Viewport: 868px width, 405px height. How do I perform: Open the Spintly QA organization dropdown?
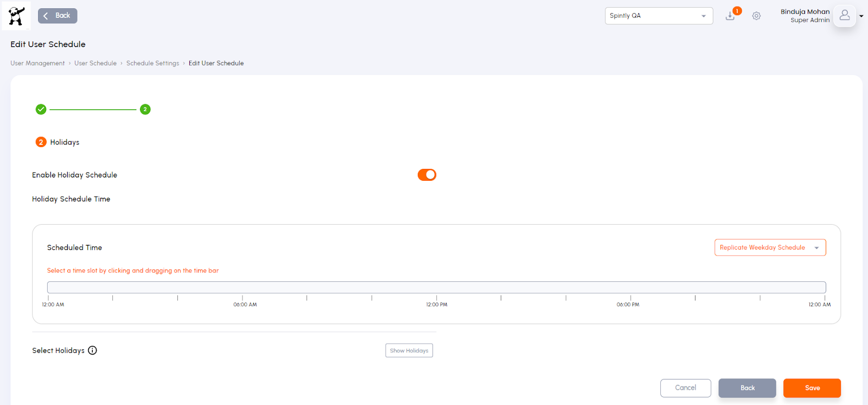[659, 16]
